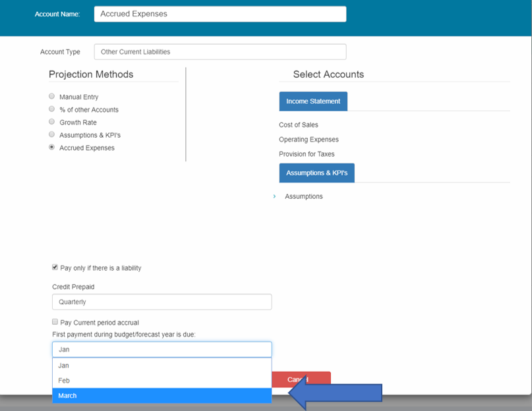Screen dimensions: 532x411
Task: Open the Income Statement tab
Action: [x=313, y=101]
